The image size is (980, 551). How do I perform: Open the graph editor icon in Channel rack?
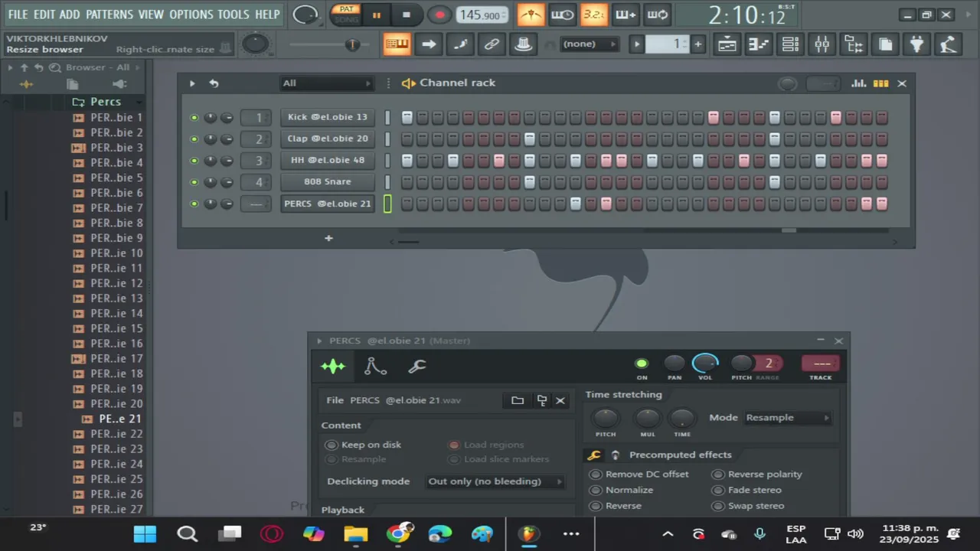pyautogui.click(x=859, y=83)
